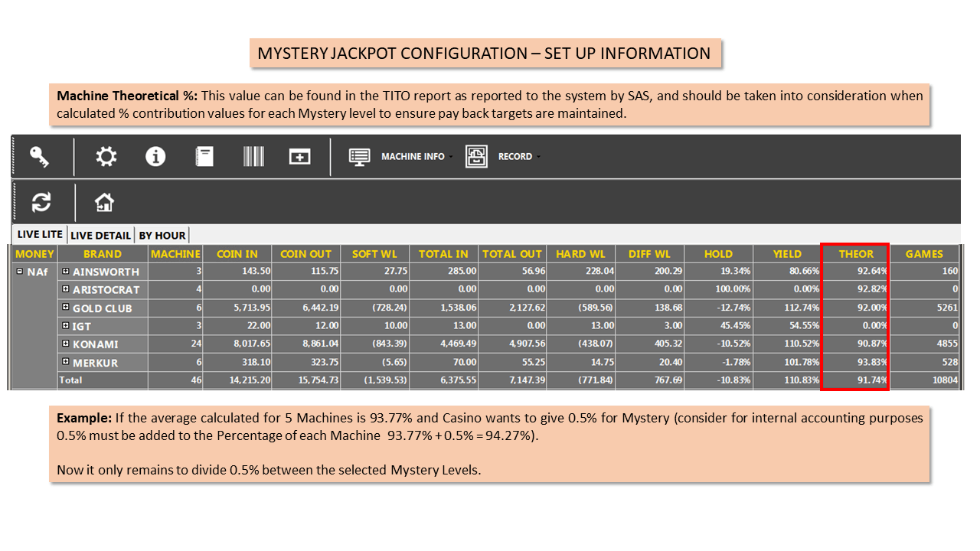Image resolution: width=980 pixels, height=551 pixels.
Task: Expand the AINSWORTH brand row
Action: pyautogui.click(x=66, y=271)
